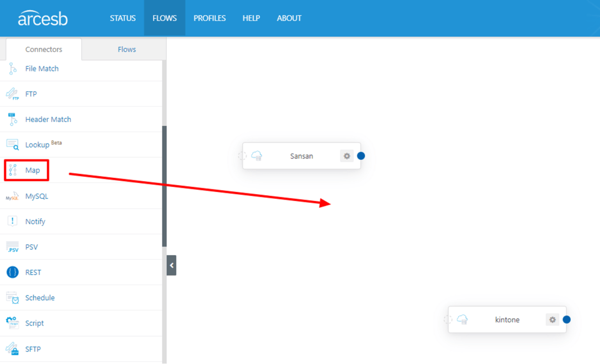Go to PROFILES in the top navigation
600x364 pixels.
tap(209, 18)
